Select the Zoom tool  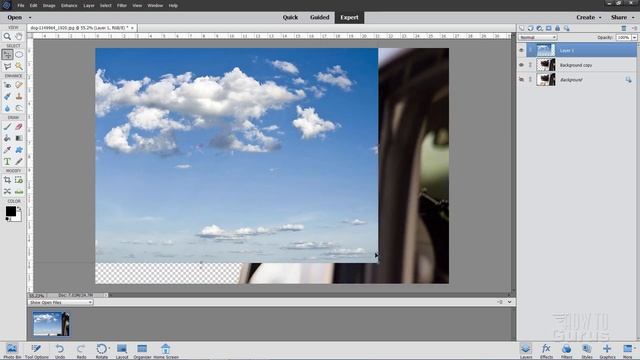point(7,36)
